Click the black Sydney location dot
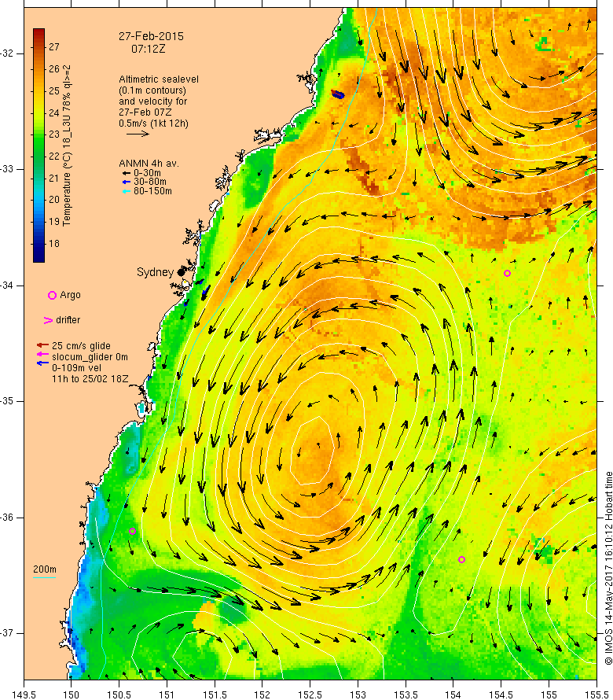 tap(181, 272)
